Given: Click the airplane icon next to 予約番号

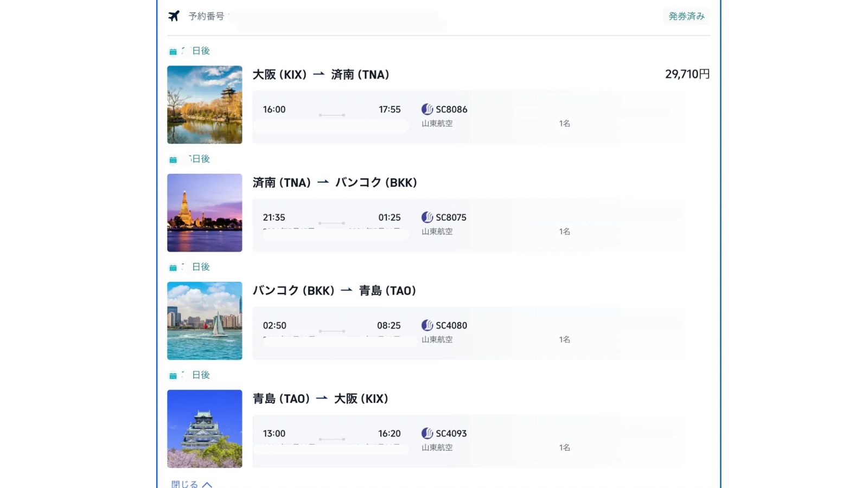Looking at the screenshot, I should click(173, 16).
